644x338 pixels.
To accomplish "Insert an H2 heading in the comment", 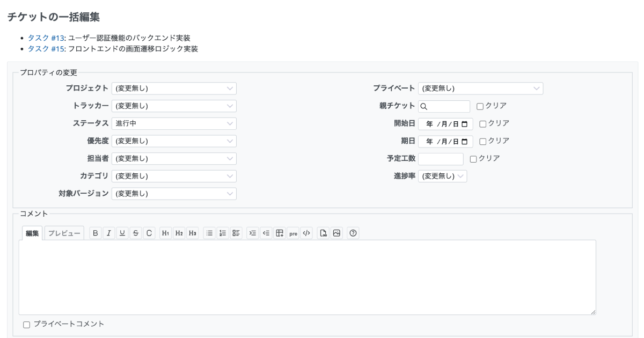I will click(179, 233).
